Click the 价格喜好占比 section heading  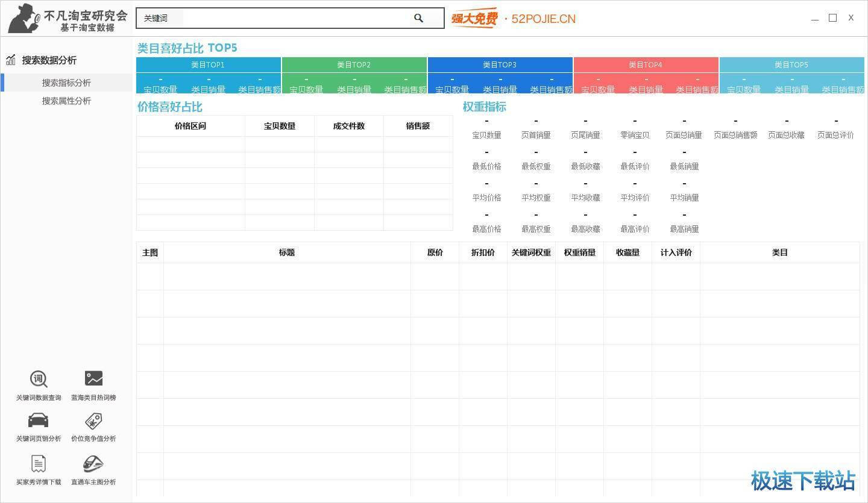(x=170, y=107)
